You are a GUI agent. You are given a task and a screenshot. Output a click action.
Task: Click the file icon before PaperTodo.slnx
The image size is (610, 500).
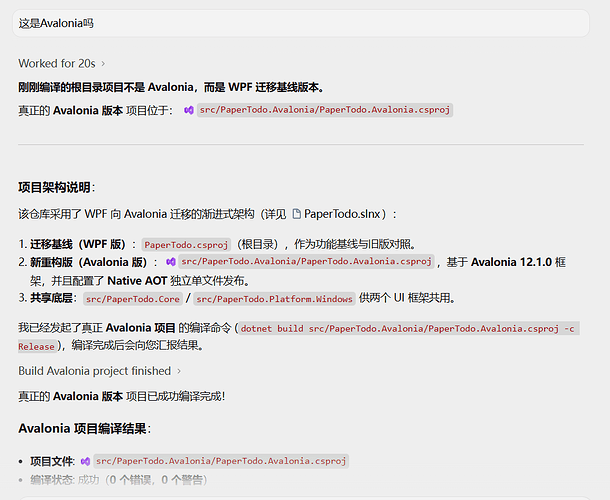coord(296,214)
